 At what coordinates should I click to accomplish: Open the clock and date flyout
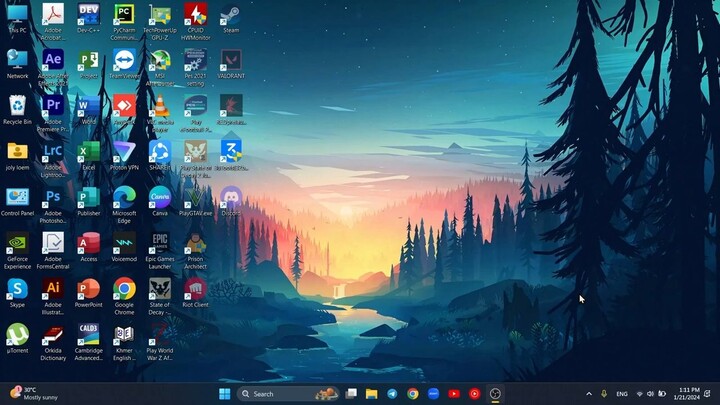(x=687, y=393)
